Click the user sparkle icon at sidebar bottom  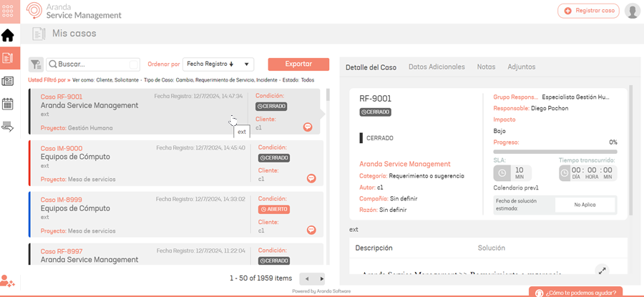point(7,281)
